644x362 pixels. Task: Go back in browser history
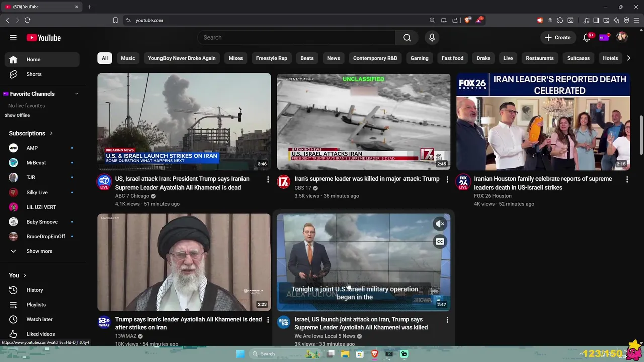click(7, 20)
